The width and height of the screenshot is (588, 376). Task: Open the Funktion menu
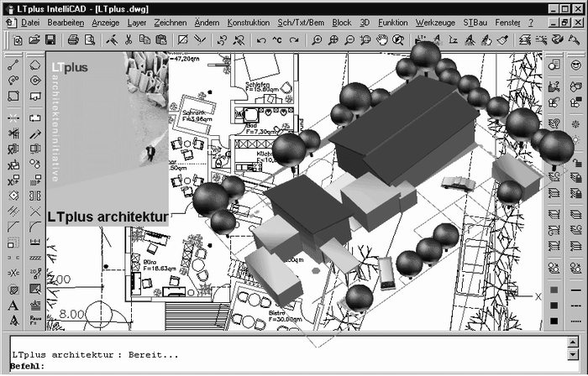392,23
